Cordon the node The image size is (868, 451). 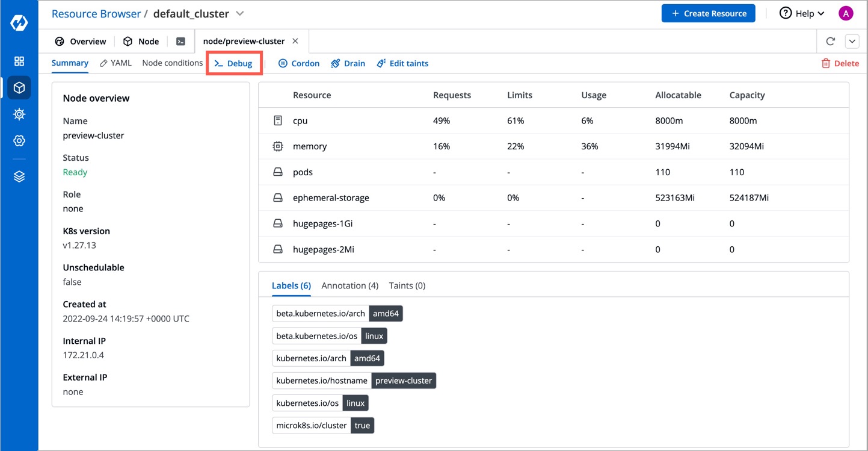coord(299,63)
